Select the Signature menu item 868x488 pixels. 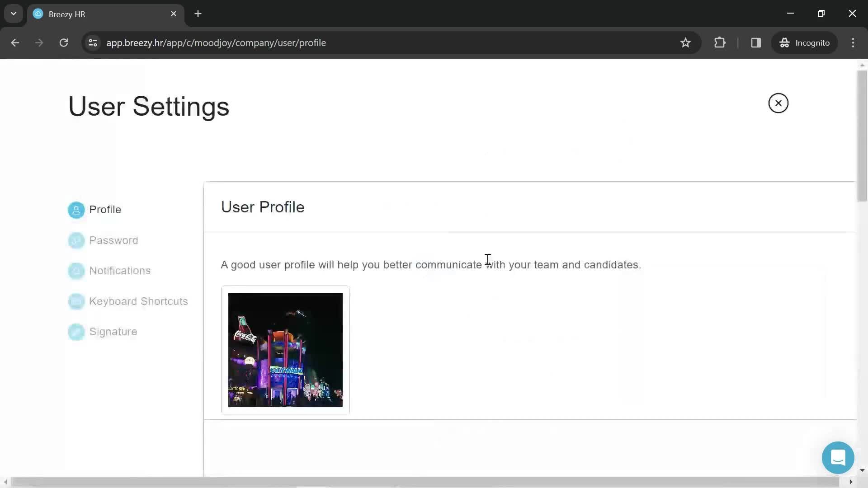coord(113,331)
